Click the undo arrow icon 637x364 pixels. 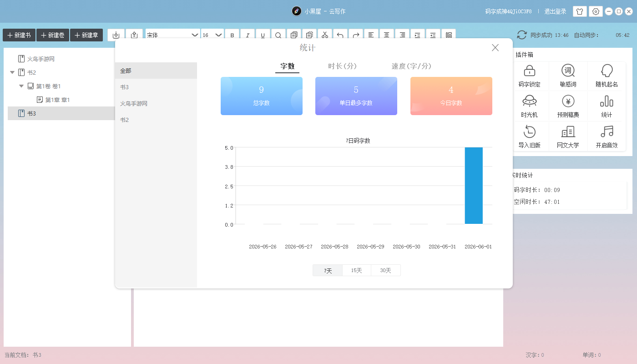pyautogui.click(x=340, y=35)
